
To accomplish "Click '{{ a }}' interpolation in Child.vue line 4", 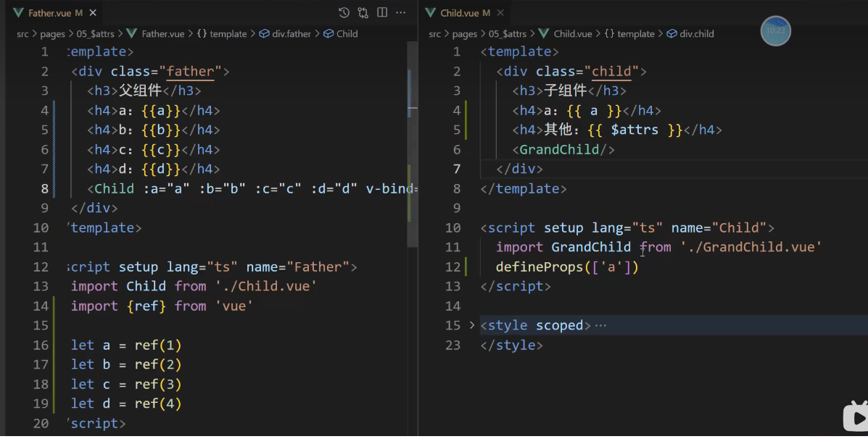I will [594, 111].
